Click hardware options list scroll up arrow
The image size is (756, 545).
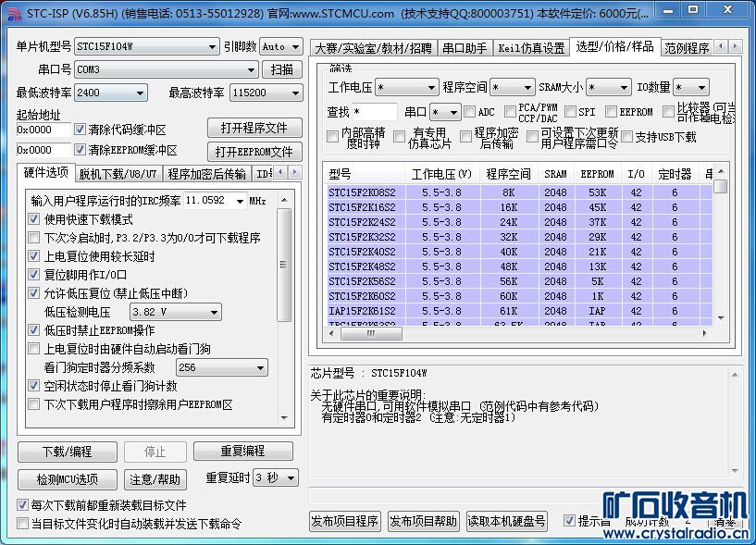tap(284, 200)
